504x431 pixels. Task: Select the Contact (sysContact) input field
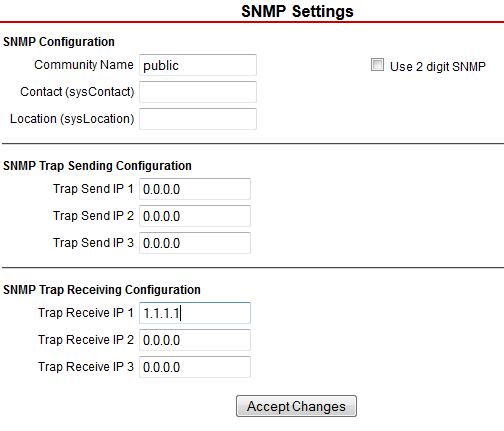(x=198, y=92)
